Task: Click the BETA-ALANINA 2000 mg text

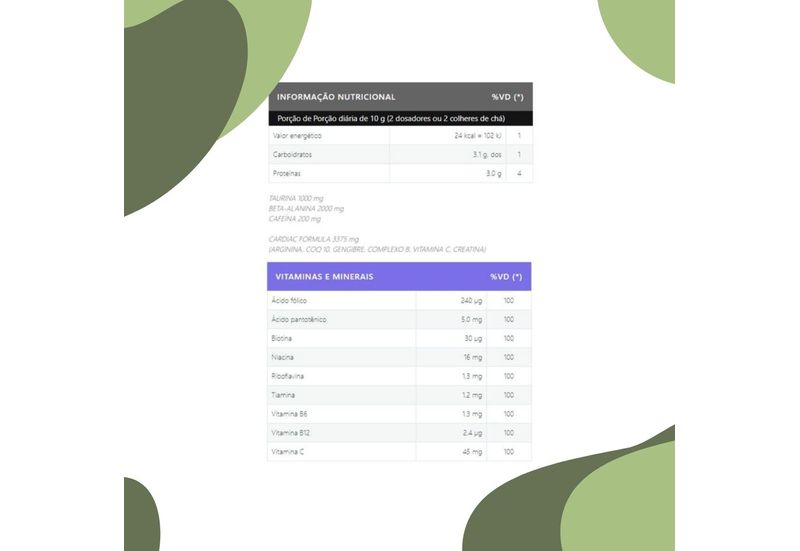Action: tap(306, 208)
